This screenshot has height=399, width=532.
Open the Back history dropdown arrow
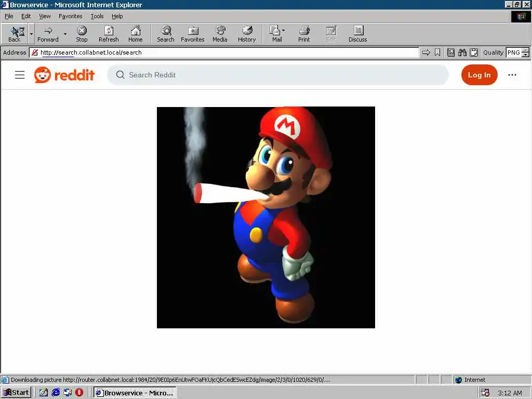(x=31, y=34)
